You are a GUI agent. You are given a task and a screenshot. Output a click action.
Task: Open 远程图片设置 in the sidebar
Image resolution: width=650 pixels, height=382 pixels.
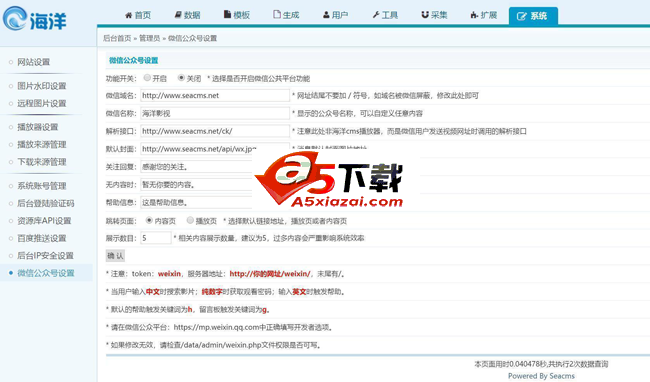(x=42, y=104)
